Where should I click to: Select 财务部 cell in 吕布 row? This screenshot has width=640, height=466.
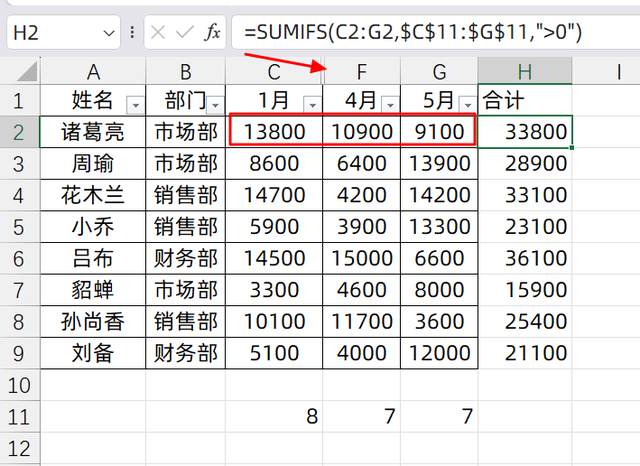(186, 258)
